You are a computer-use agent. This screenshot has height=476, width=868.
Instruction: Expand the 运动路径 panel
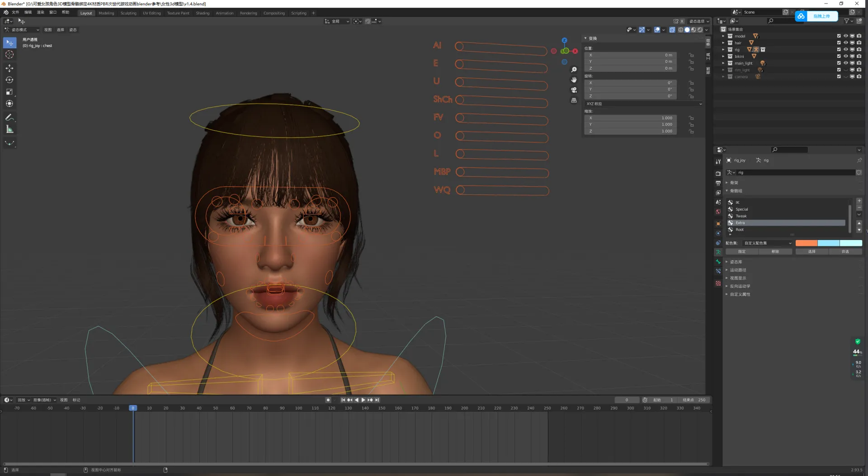738,270
